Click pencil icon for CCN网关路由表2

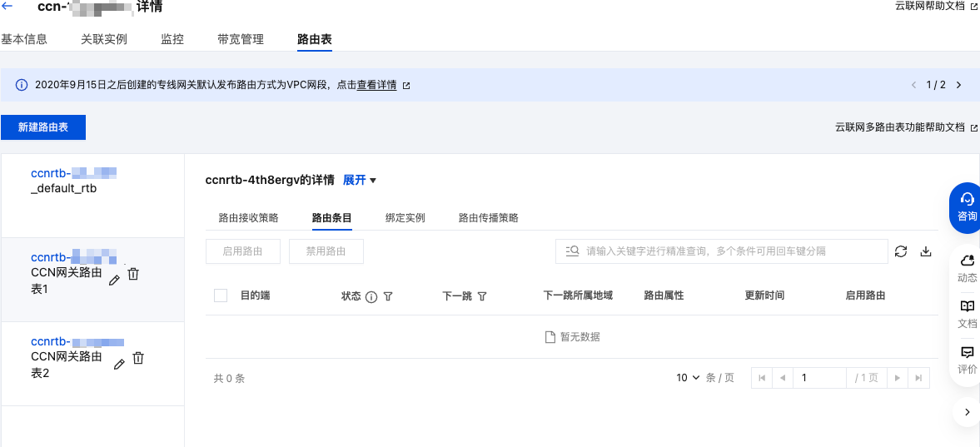coord(119,364)
